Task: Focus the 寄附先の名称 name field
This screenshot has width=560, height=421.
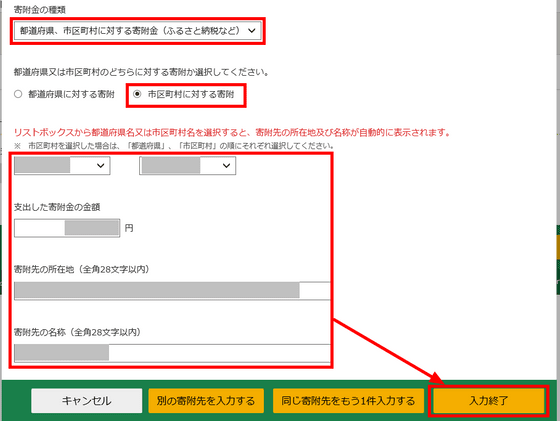Action: (172, 353)
